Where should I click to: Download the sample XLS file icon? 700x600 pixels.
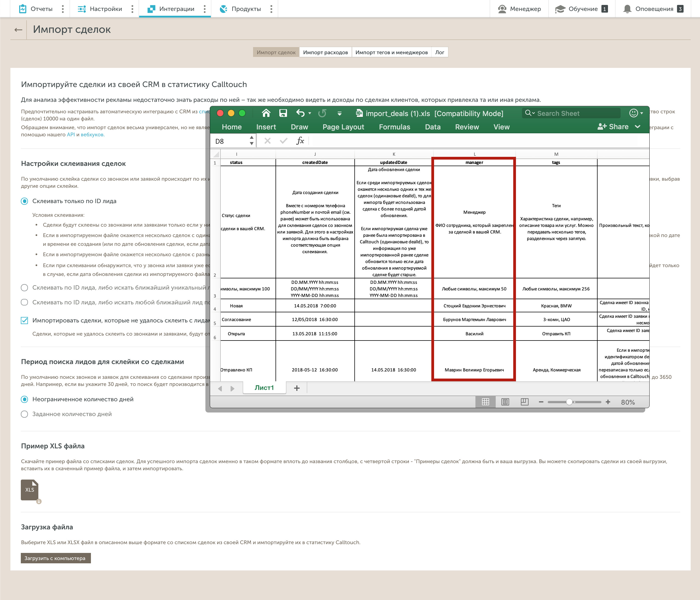click(x=30, y=490)
